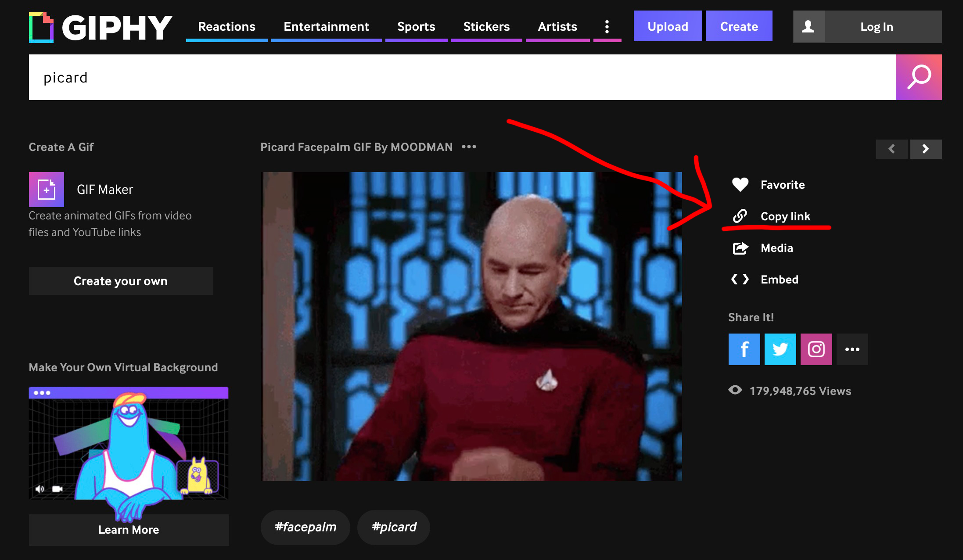Image resolution: width=963 pixels, height=560 pixels.
Task: Click the Learn More button
Action: [x=129, y=530]
